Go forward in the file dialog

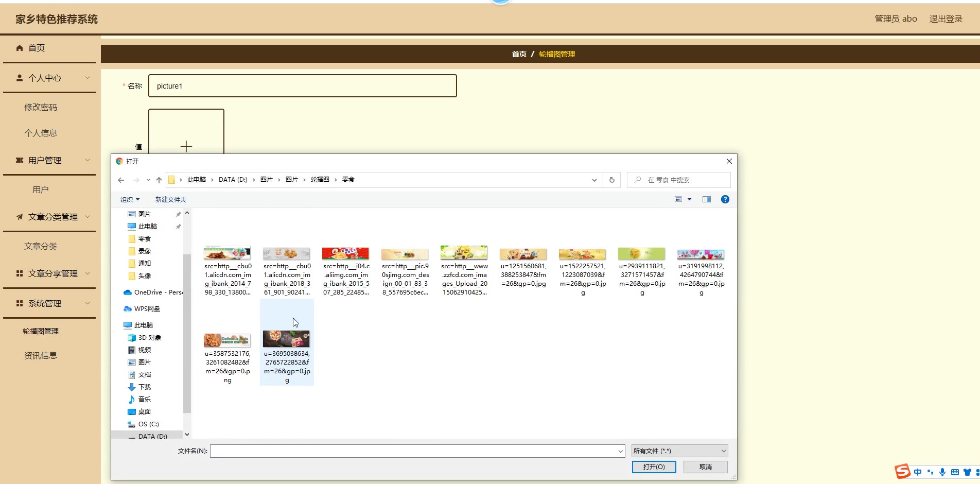coord(136,180)
